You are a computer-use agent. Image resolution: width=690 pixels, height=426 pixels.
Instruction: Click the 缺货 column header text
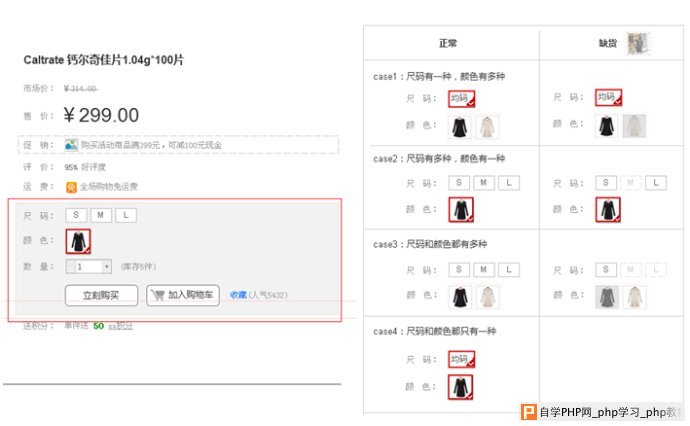coord(608,43)
